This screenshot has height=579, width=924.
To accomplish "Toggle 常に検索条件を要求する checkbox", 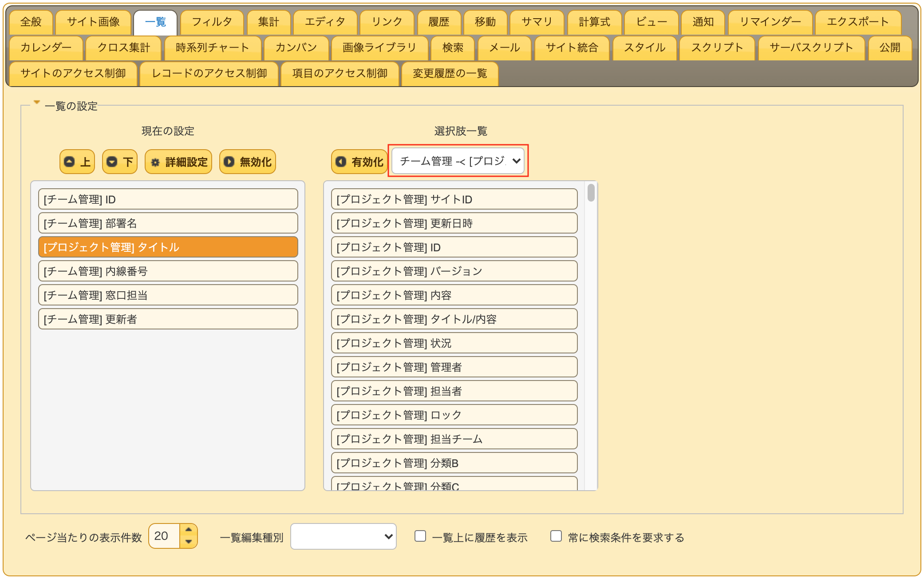I will (x=556, y=536).
